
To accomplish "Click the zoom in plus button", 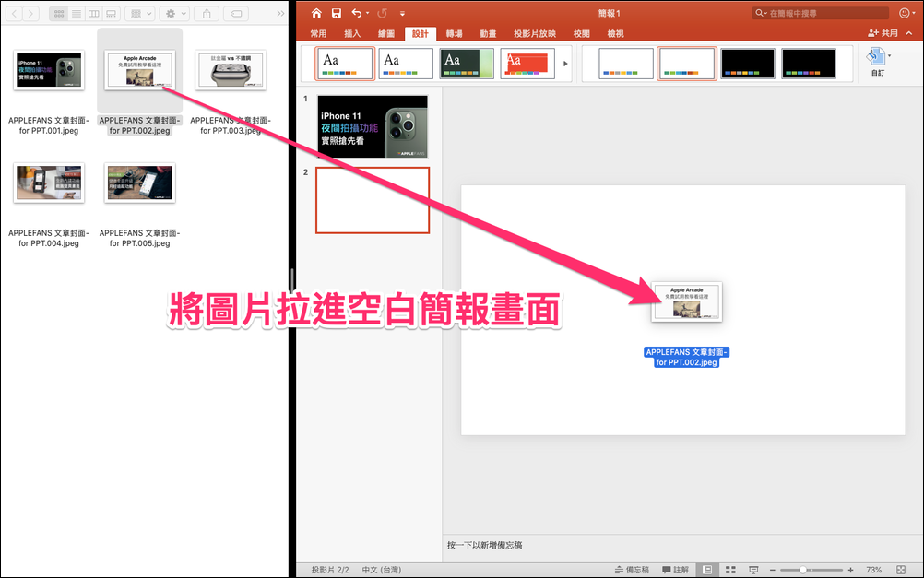I will click(850, 570).
